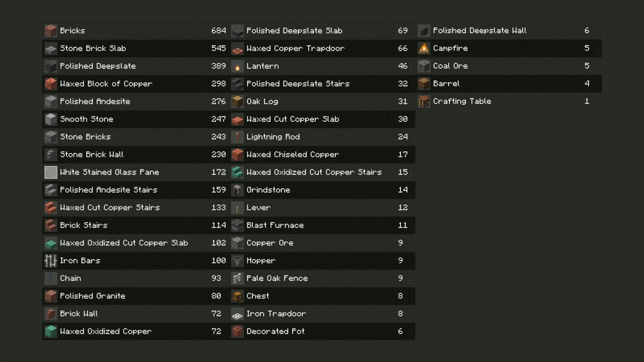The image size is (644, 362).
Task: Click the Bricks block icon
Action: point(50,31)
